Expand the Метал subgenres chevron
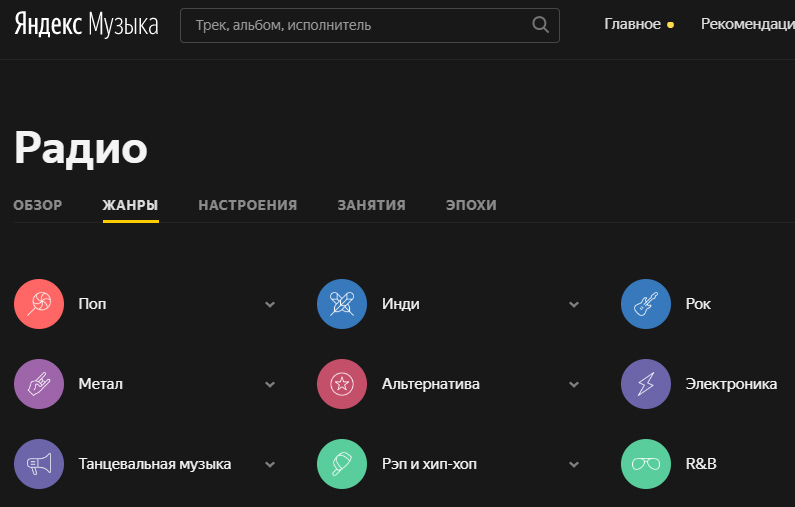795x507 pixels. 270,384
